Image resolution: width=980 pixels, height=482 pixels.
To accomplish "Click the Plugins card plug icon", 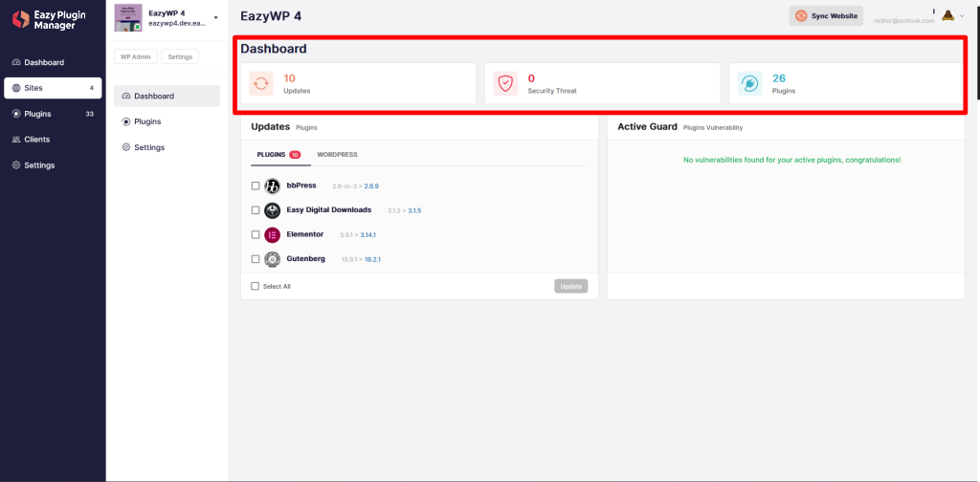I will tap(749, 83).
